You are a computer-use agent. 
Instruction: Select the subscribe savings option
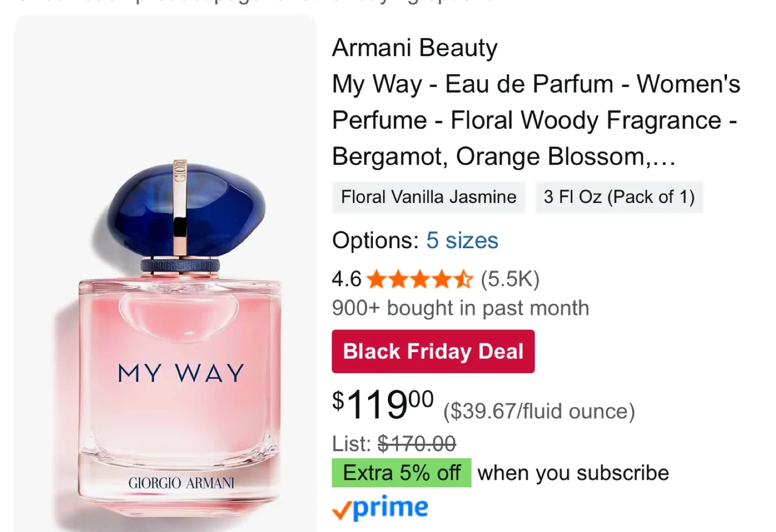572,472
